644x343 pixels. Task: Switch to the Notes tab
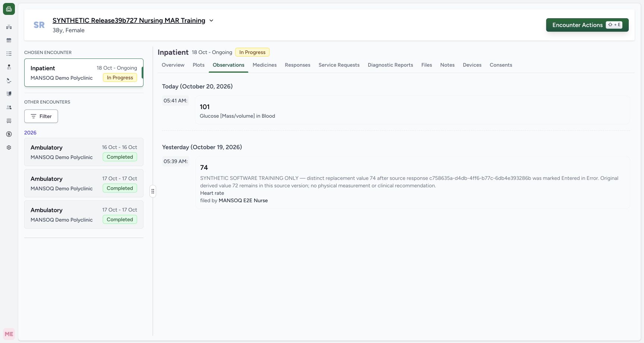click(x=447, y=65)
